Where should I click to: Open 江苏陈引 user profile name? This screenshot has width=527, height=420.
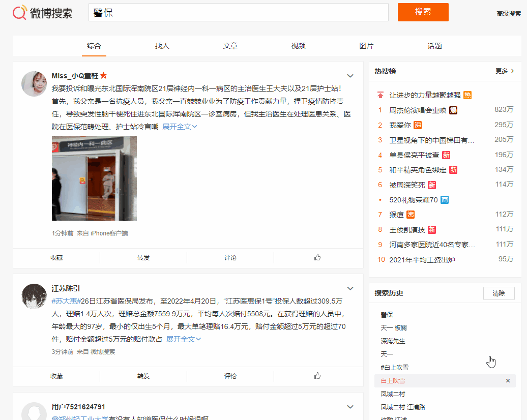click(66, 289)
